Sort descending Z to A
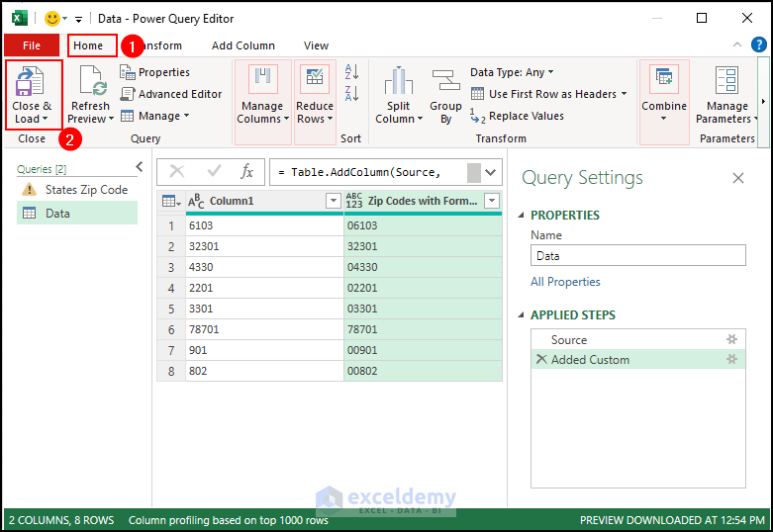 pos(351,93)
